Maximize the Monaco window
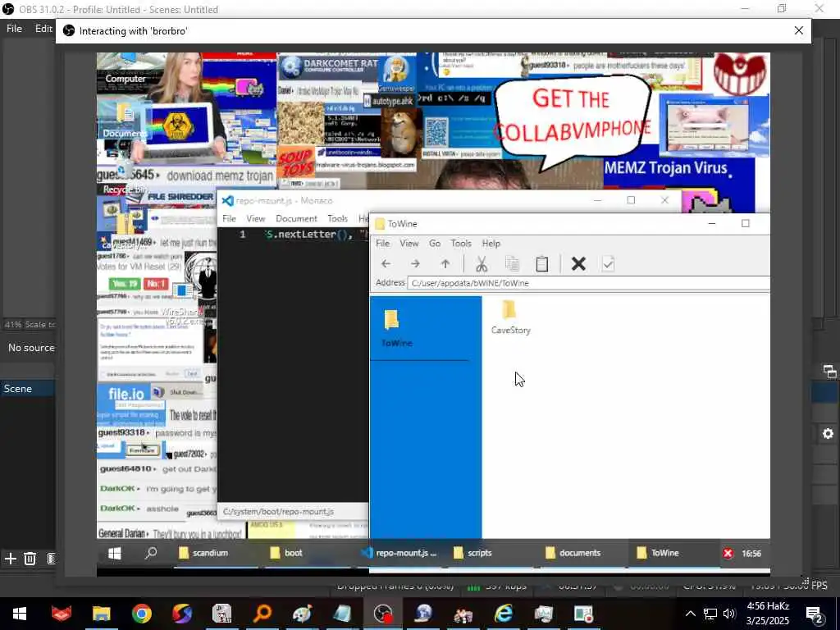This screenshot has width=840, height=630. [x=631, y=200]
